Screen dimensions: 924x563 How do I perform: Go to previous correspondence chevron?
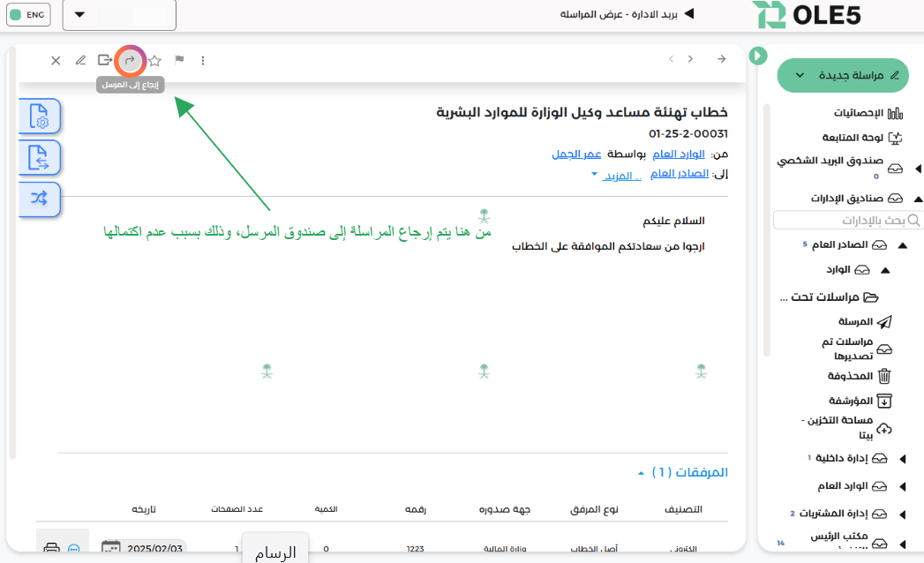[671, 59]
